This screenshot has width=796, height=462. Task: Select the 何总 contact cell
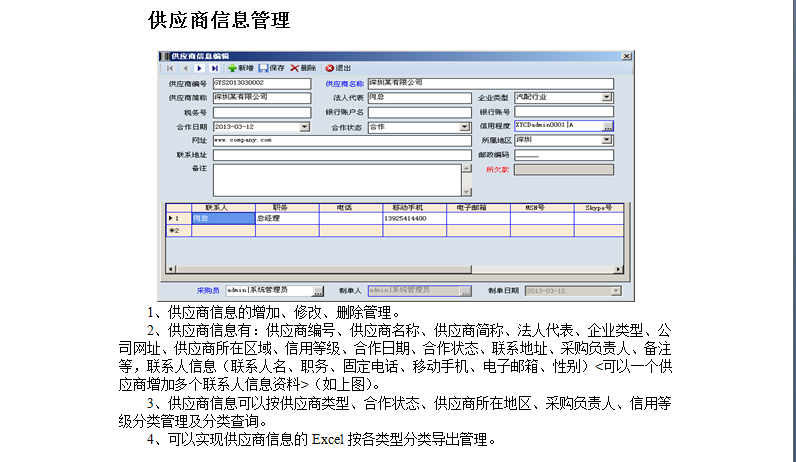coord(222,218)
